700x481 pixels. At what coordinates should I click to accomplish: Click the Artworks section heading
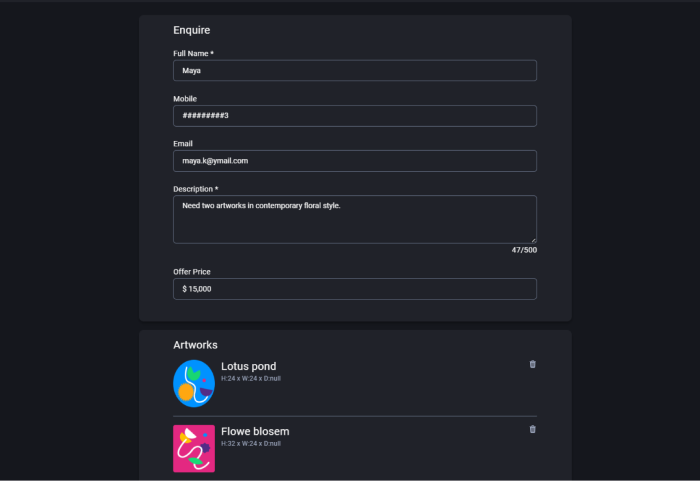(195, 345)
